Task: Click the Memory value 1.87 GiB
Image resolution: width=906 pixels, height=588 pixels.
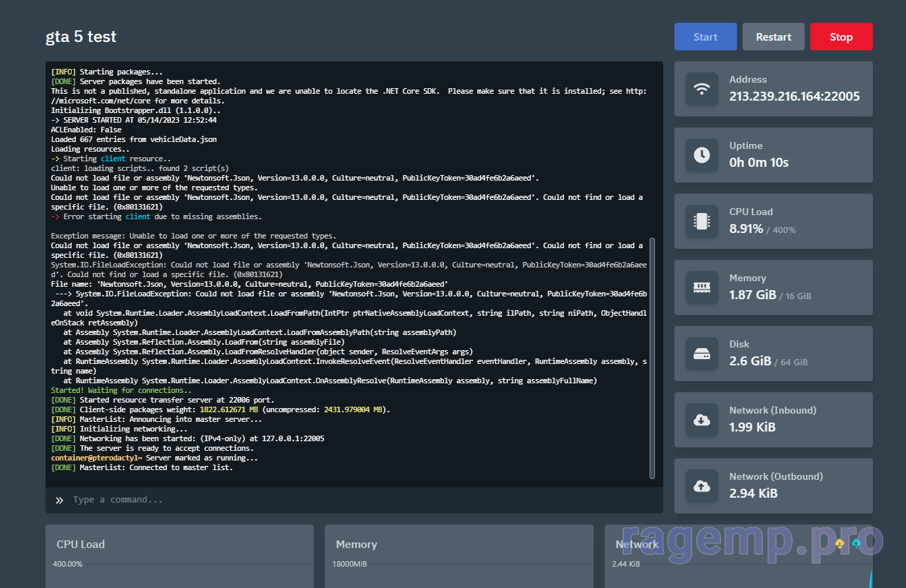Action: 752,294
